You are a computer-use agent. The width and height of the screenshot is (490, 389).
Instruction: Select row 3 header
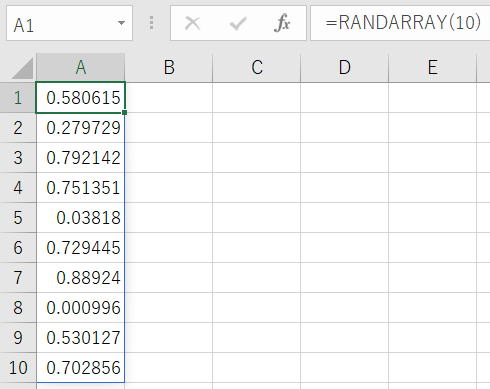[x=18, y=158]
